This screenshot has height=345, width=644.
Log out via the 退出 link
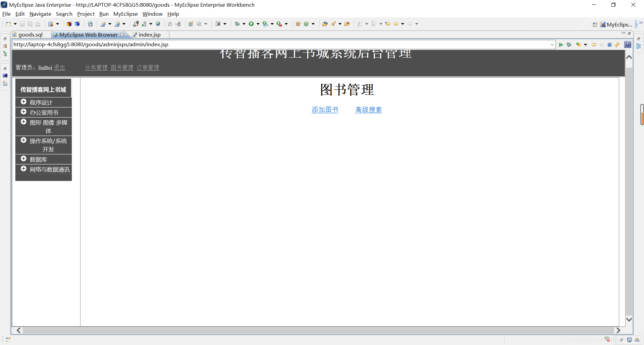pos(59,67)
